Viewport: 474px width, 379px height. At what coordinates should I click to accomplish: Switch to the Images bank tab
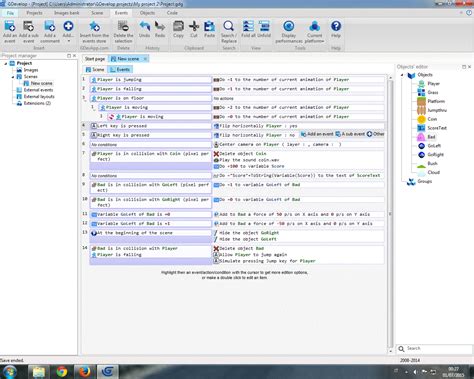click(x=67, y=13)
